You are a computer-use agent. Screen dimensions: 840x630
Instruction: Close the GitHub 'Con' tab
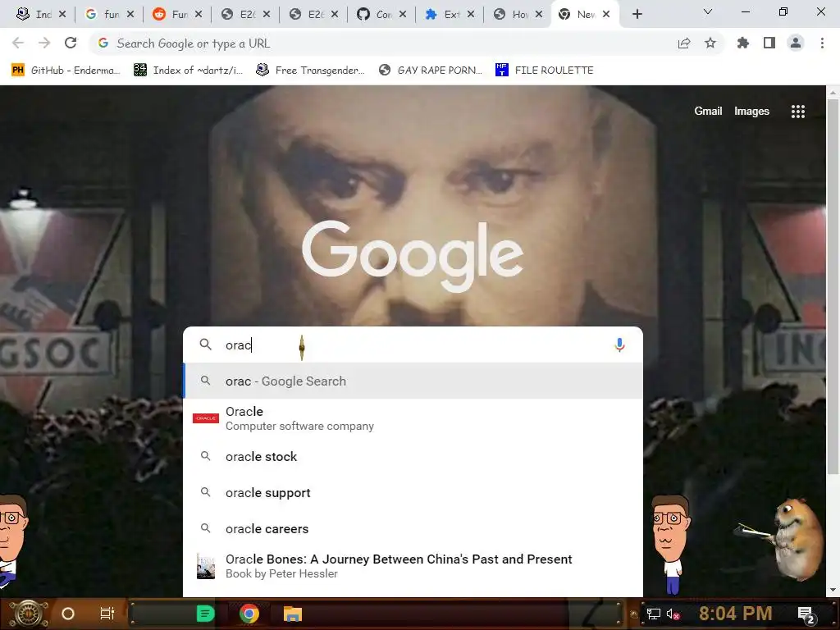(x=402, y=15)
